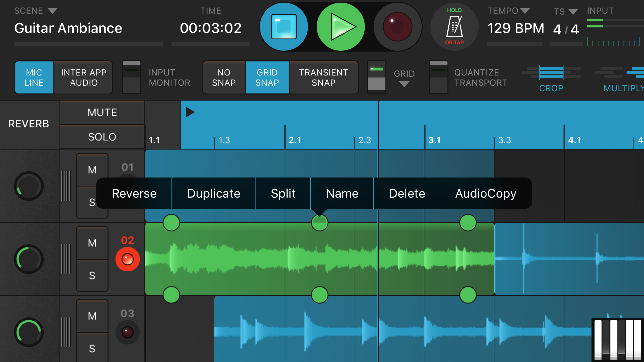Toggle the Input Monitor switch
Screen dimensions: 644x362
[132, 77]
